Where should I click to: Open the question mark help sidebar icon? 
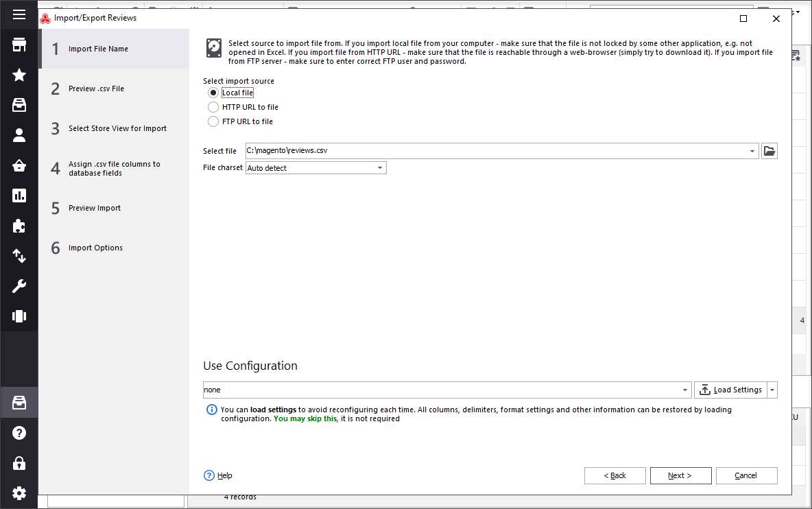tap(19, 433)
